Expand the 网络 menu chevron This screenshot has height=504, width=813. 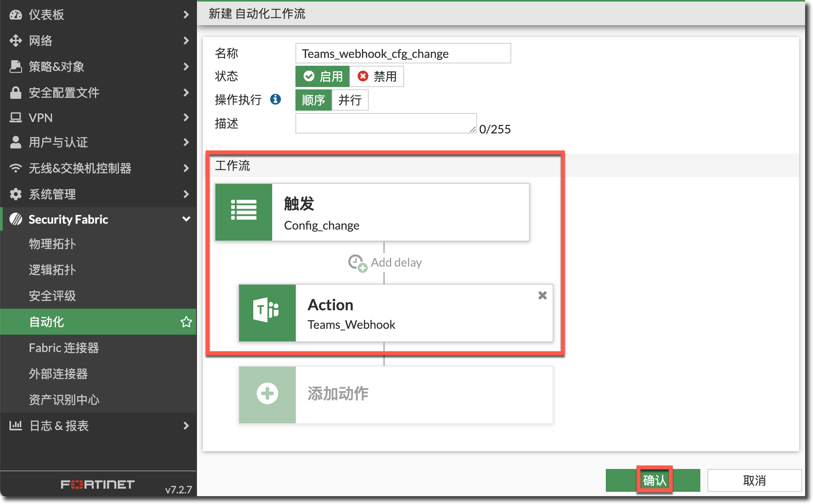tap(186, 41)
